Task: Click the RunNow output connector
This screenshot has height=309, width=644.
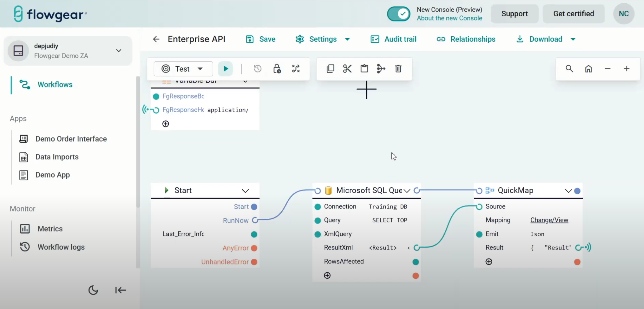Action: [255, 220]
